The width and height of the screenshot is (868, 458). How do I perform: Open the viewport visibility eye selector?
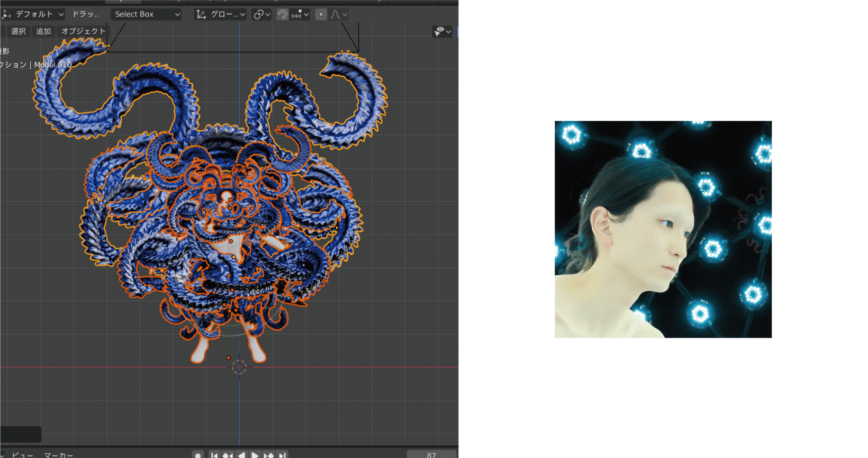pyautogui.click(x=442, y=32)
